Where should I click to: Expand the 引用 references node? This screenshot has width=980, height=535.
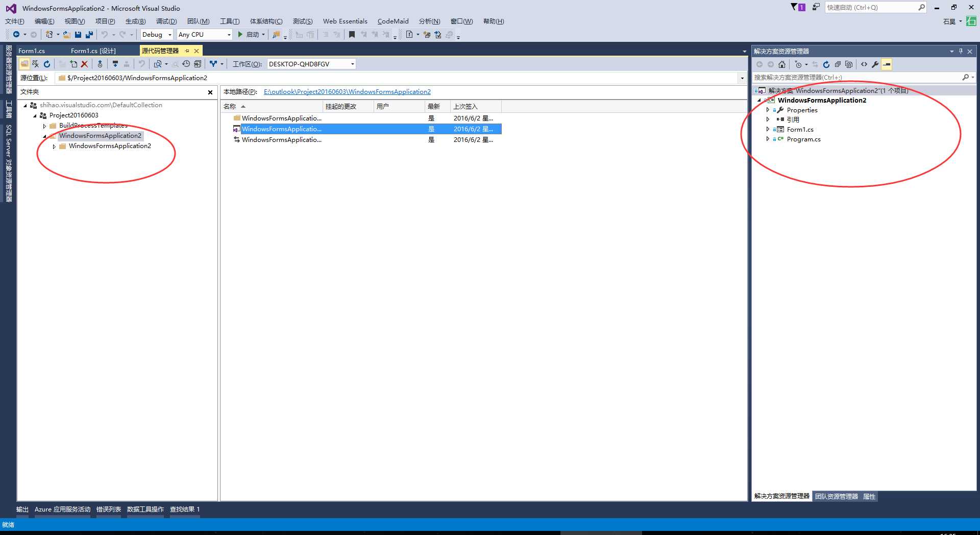click(x=768, y=119)
